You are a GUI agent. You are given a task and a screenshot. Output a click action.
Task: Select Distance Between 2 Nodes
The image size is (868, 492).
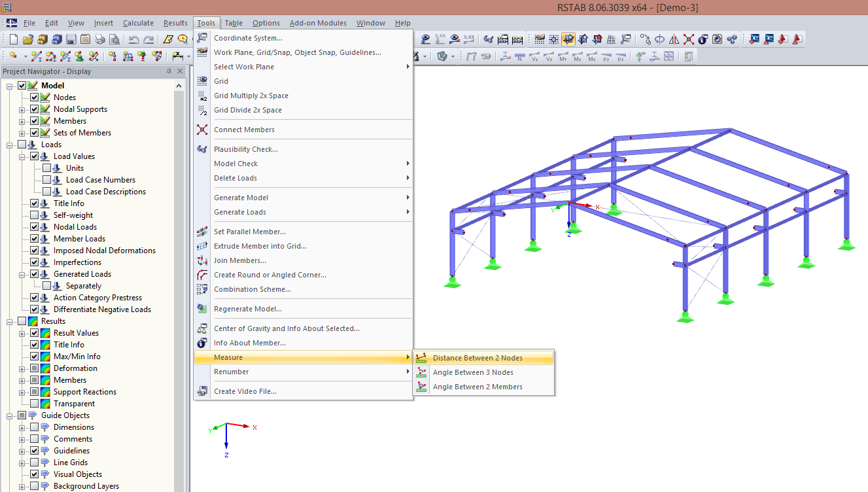484,358
